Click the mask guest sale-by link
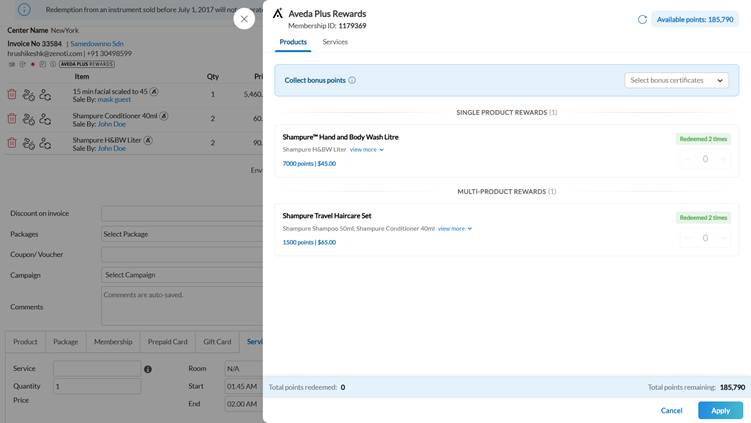Image resolution: width=751 pixels, height=423 pixels. pos(114,100)
